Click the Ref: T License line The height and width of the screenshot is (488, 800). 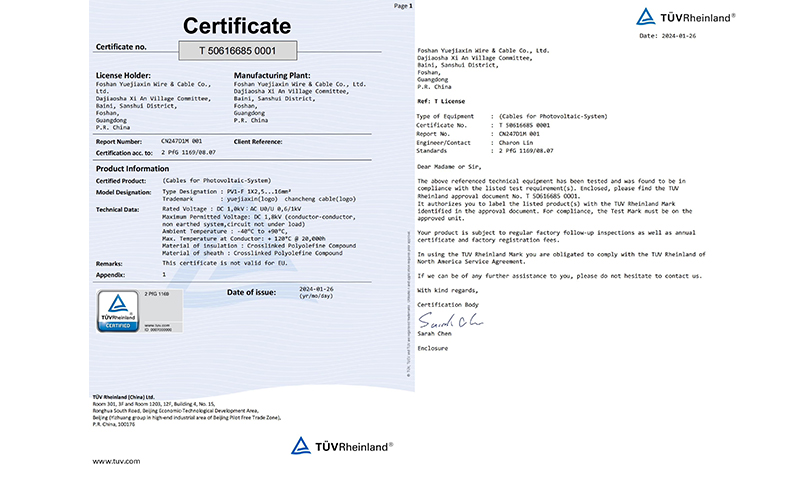[x=443, y=102]
